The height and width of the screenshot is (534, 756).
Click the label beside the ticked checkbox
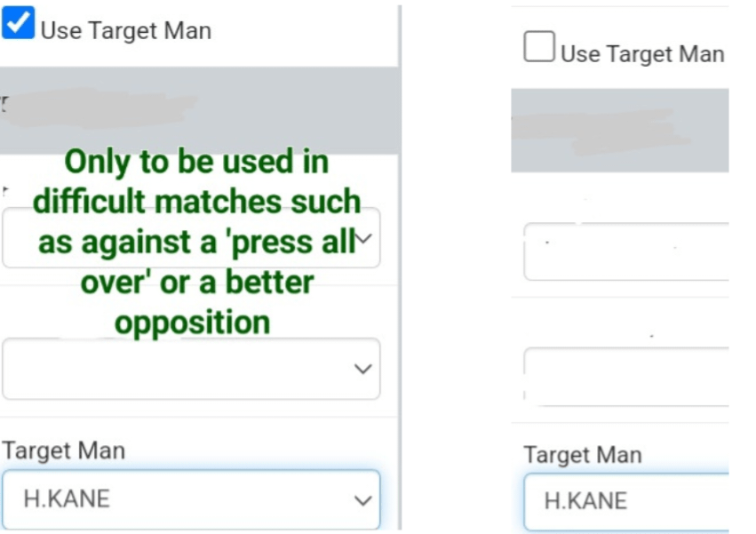pyautogui.click(x=125, y=30)
